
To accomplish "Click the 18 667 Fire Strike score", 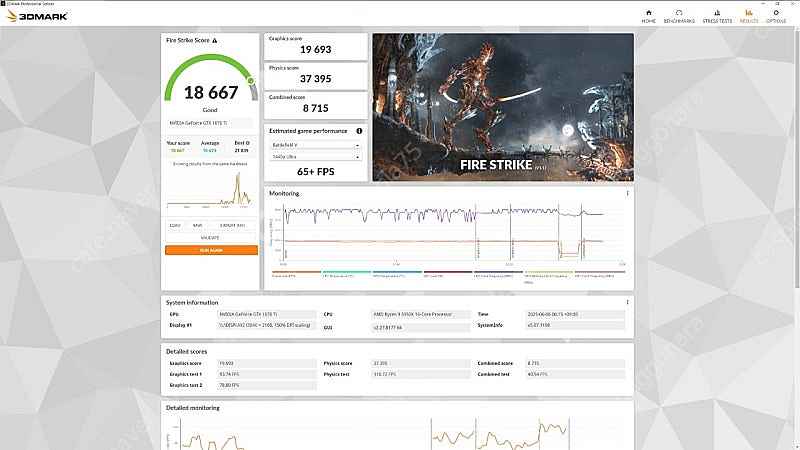I will (211, 92).
